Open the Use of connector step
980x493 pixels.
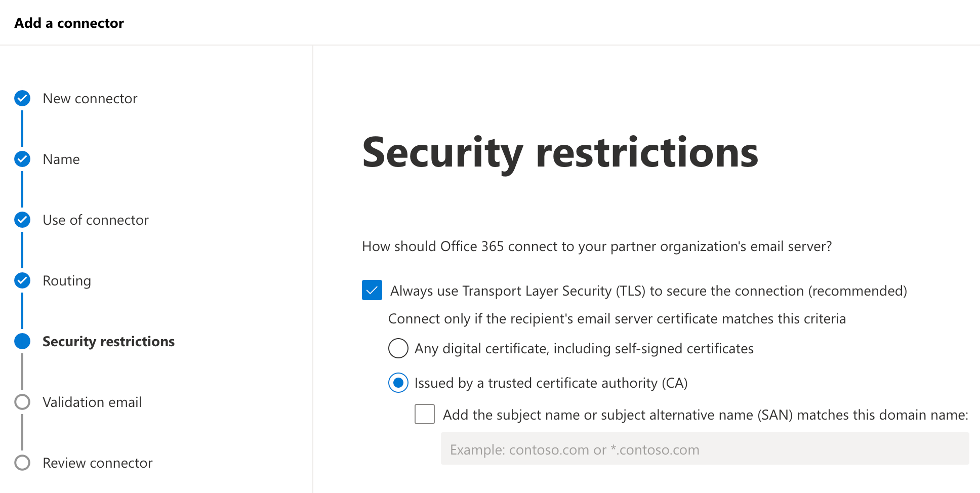[96, 220]
